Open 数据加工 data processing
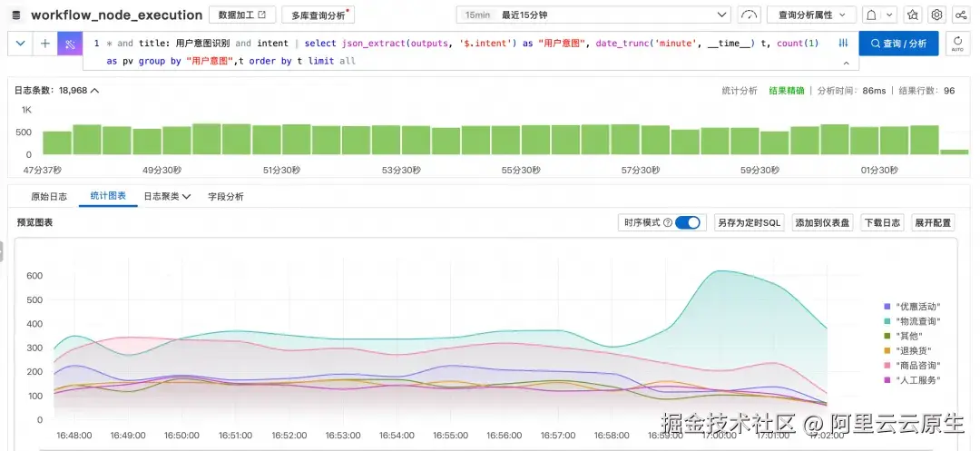The width and height of the screenshot is (980, 451). click(x=242, y=15)
